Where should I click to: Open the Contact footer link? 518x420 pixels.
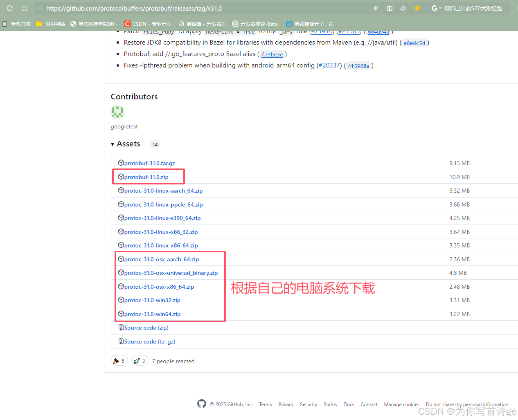pyautogui.click(x=369, y=404)
